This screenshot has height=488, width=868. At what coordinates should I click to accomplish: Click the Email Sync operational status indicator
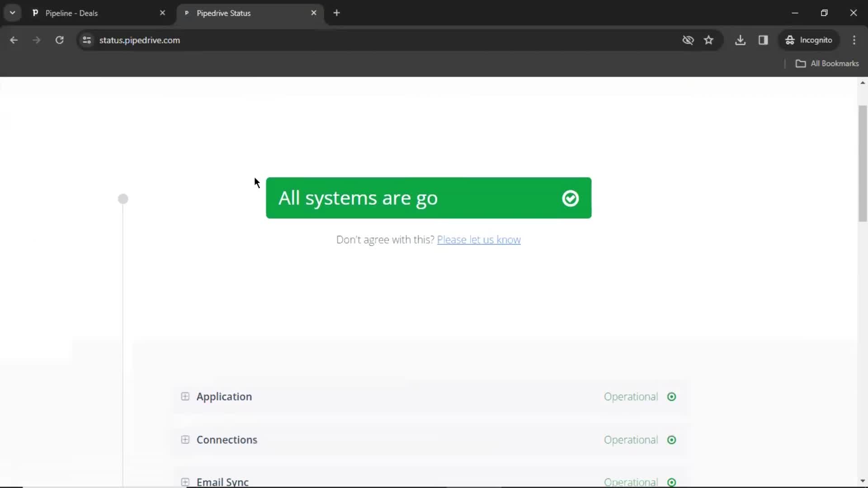tap(672, 483)
